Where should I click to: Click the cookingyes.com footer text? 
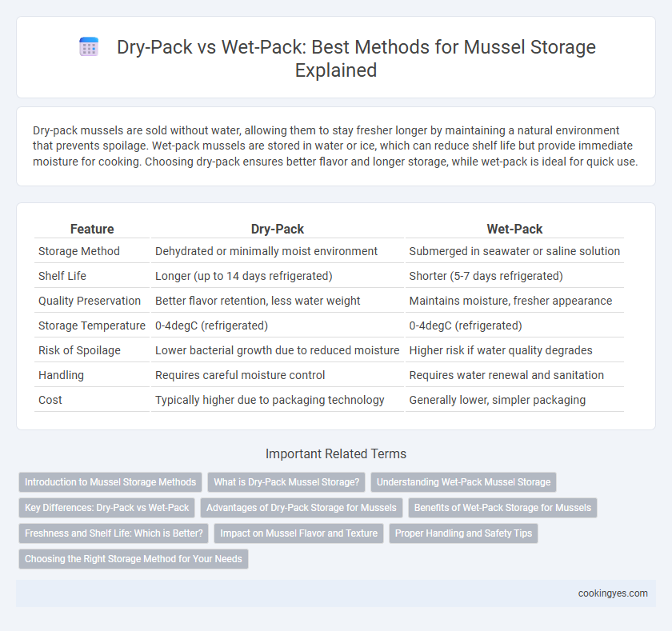click(613, 593)
